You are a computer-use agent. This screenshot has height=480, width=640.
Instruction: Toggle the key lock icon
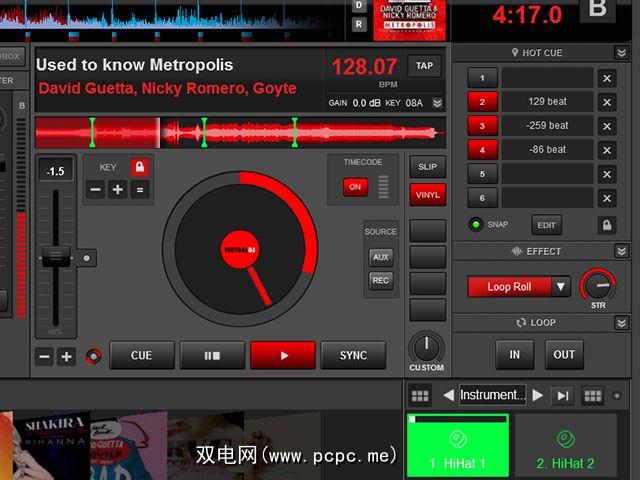click(140, 167)
